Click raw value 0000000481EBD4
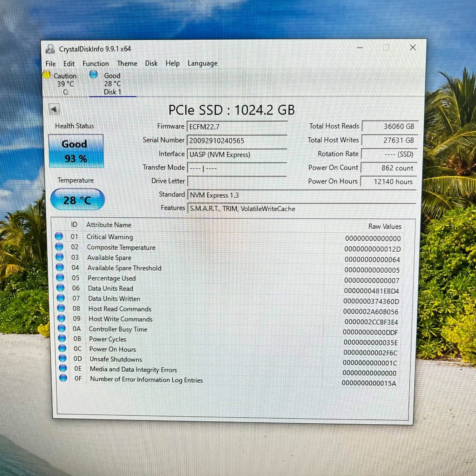 (372, 291)
